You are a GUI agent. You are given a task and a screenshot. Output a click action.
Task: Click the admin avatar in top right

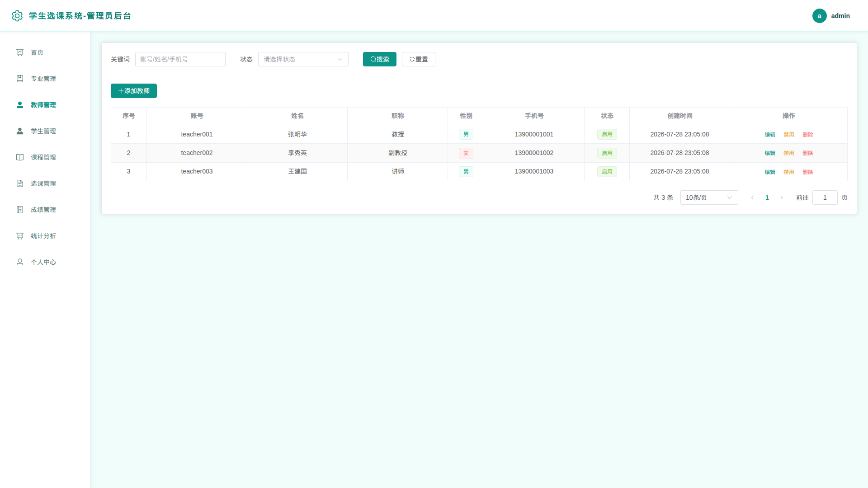tap(819, 16)
